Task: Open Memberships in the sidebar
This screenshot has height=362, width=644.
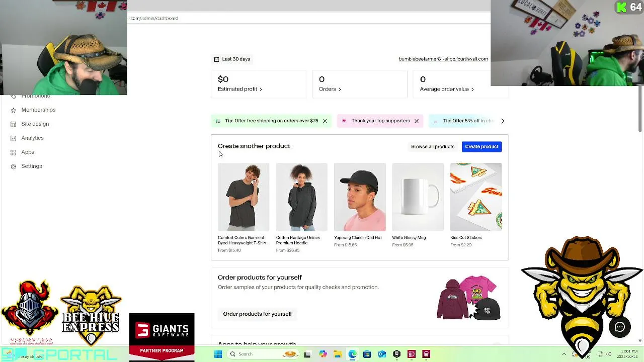Action: (38, 110)
